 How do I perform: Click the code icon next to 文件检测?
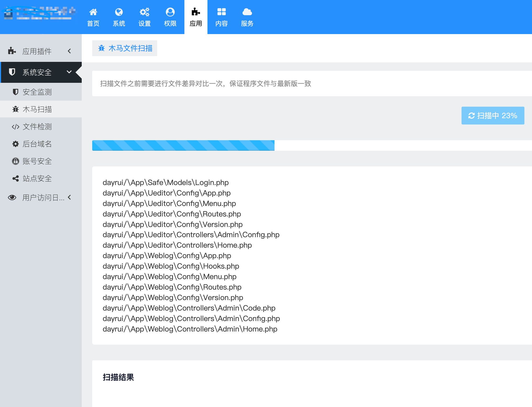[15, 127]
